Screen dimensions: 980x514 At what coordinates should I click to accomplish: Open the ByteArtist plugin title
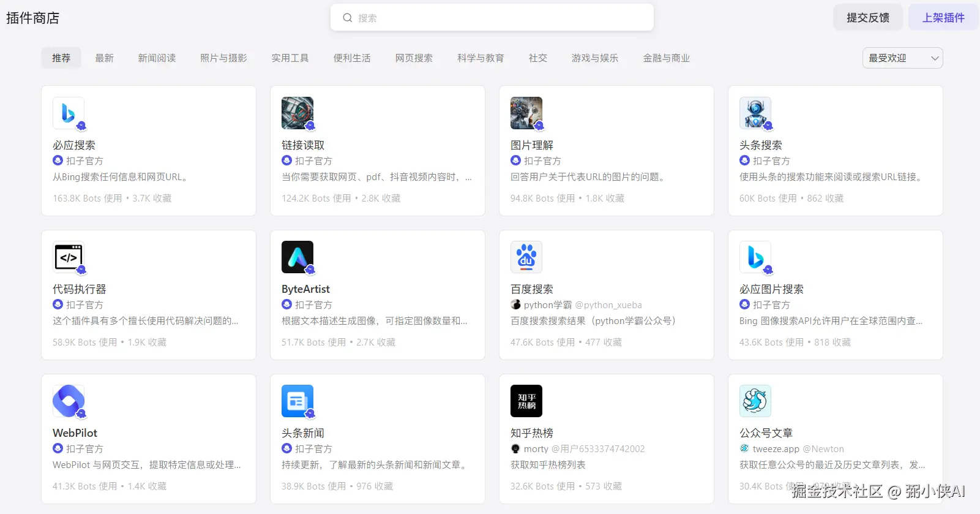pyautogui.click(x=305, y=289)
